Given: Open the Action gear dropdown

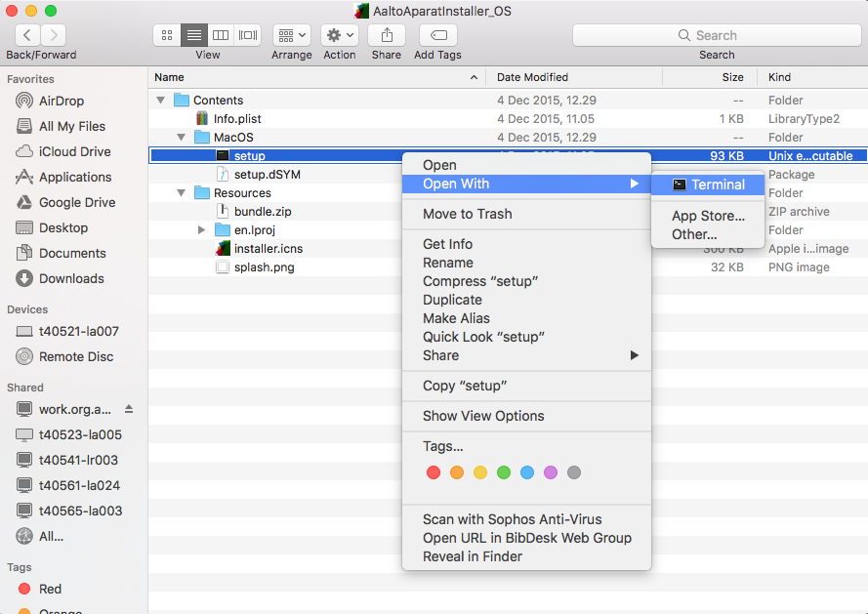Looking at the screenshot, I should pyautogui.click(x=340, y=35).
